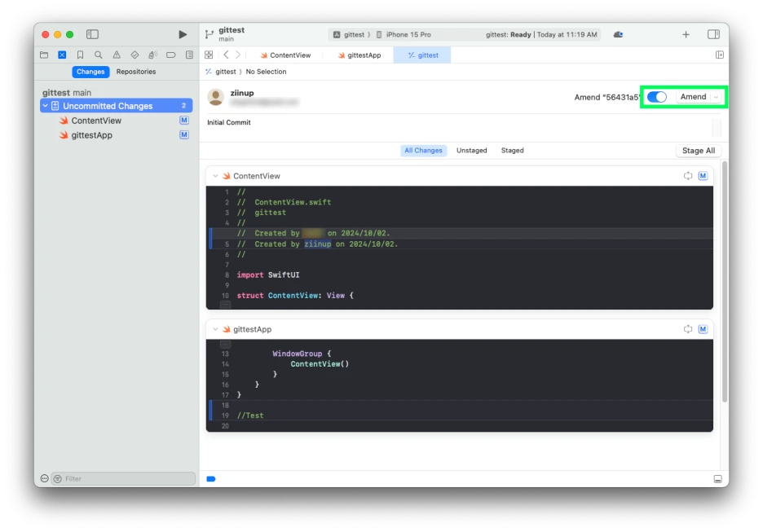The width and height of the screenshot is (763, 532).
Task: Collapse the gittestApp diff section
Action: point(215,328)
